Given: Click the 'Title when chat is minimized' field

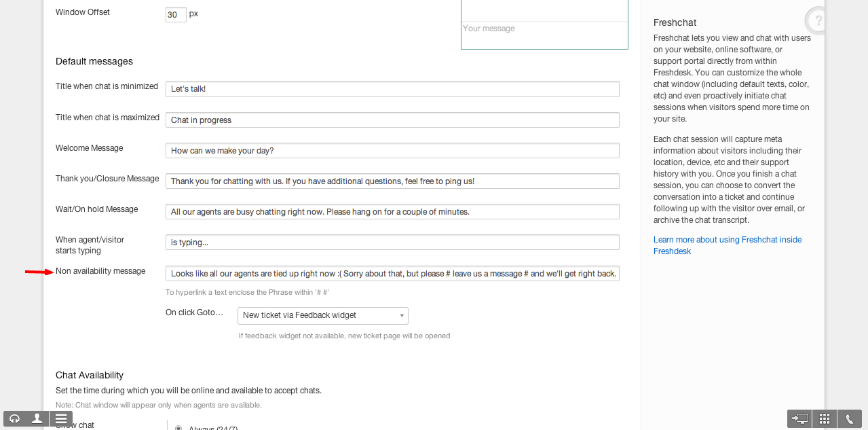Looking at the screenshot, I should coord(392,89).
